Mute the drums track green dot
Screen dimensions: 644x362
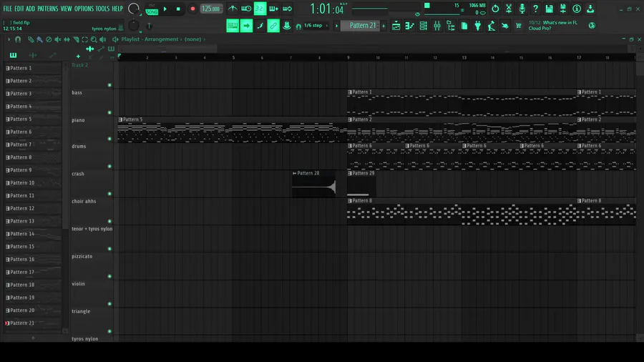[109, 166]
